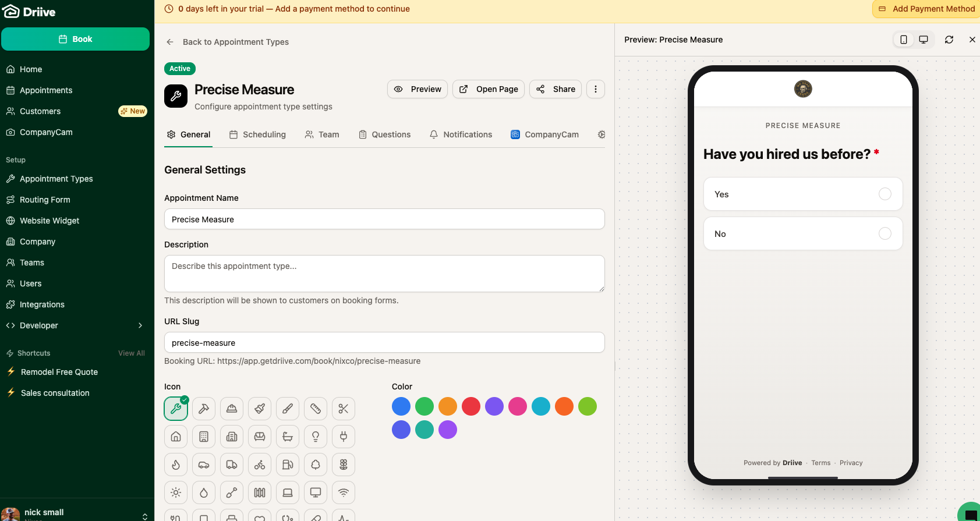
Task: Choose the red color swatch
Action: click(471, 406)
